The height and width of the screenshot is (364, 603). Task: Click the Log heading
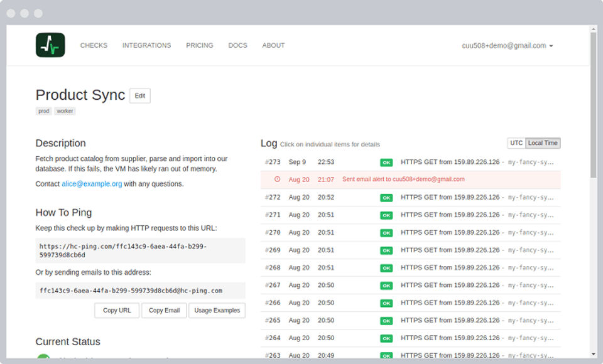pos(269,143)
